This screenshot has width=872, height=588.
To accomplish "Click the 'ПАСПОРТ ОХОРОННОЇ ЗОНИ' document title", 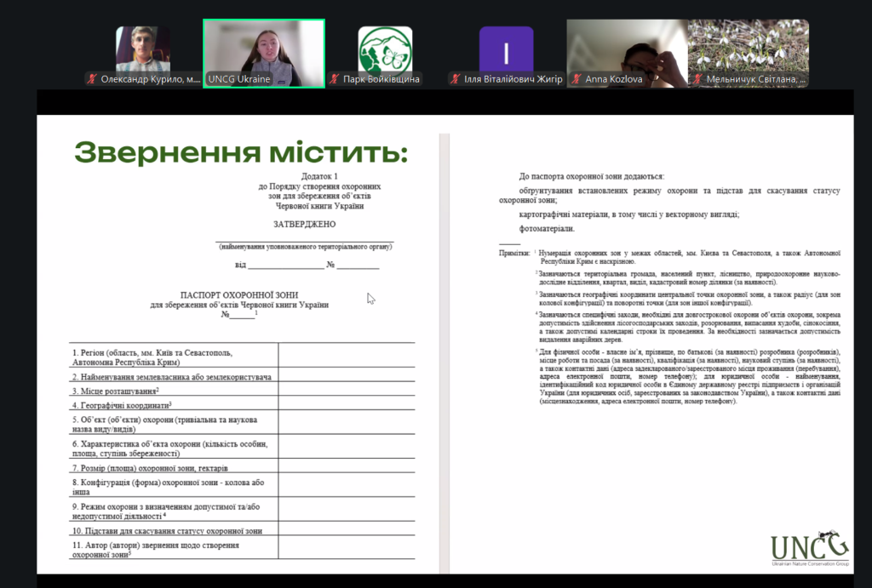I will tap(238, 294).
